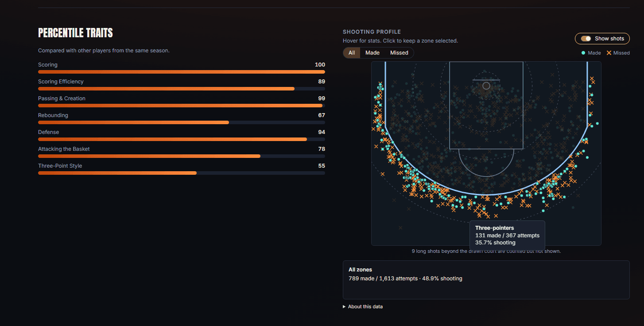Click the 131 made / 367 attempts text

507,236
